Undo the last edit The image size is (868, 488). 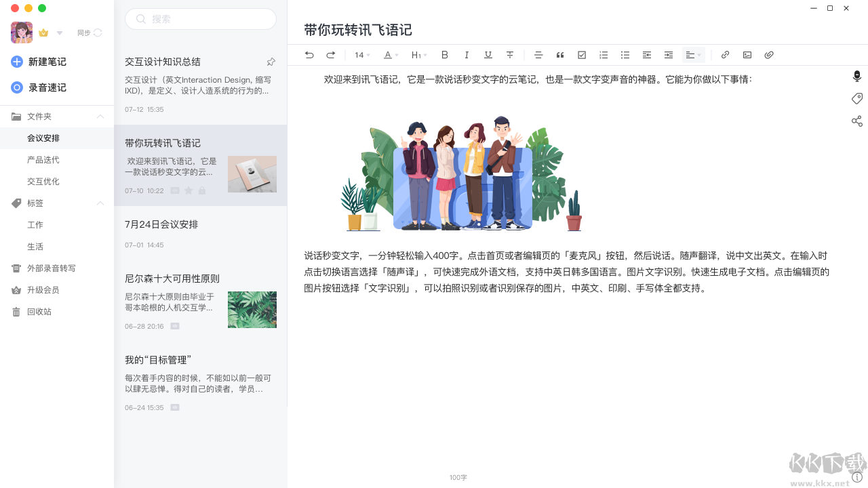tap(309, 55)
